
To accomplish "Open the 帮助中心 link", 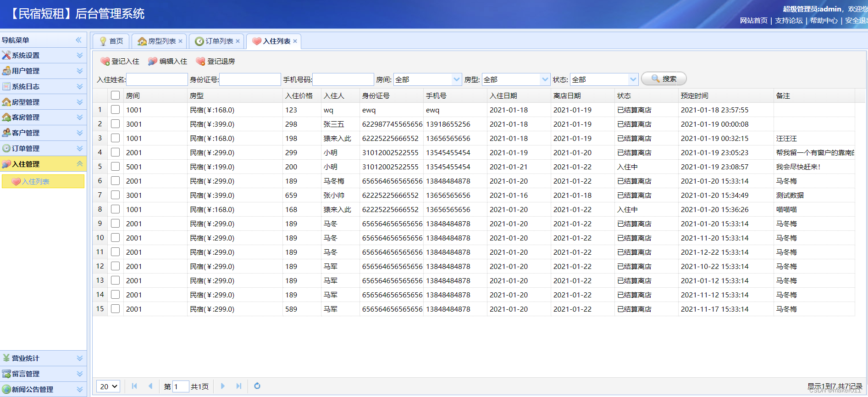I will [824, 20].
